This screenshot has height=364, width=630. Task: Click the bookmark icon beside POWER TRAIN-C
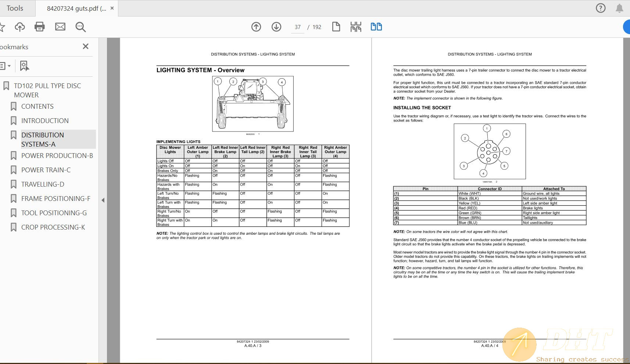[x=14, y=170]
